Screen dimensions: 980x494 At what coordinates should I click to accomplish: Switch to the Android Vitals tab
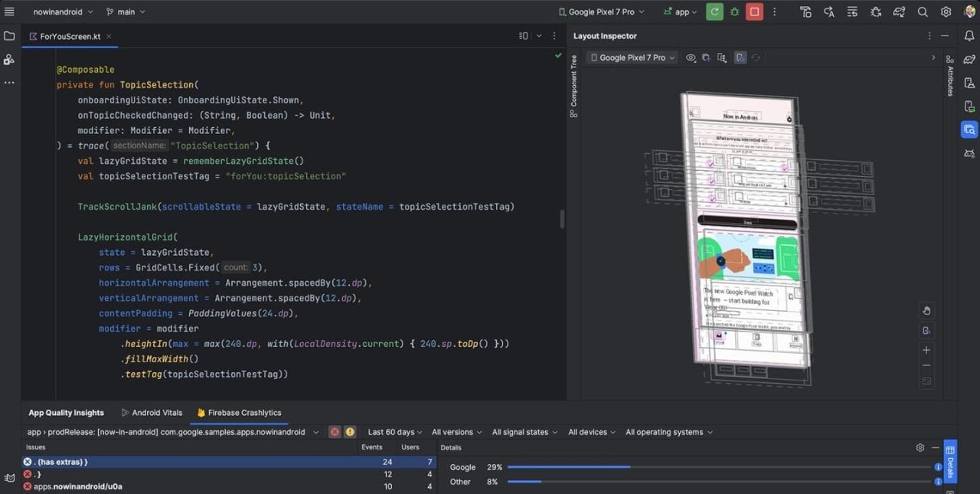(x=152, y=412)
